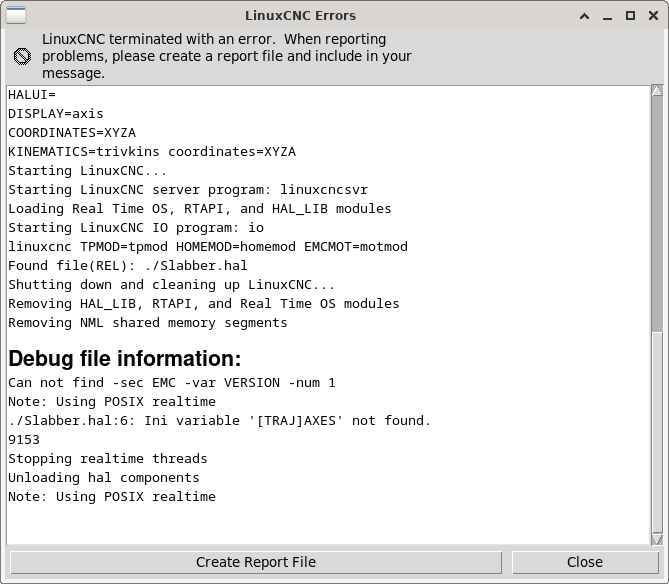Click the error stop icon beside message
This screenshot has width=669, height=584.
(22, 56)
